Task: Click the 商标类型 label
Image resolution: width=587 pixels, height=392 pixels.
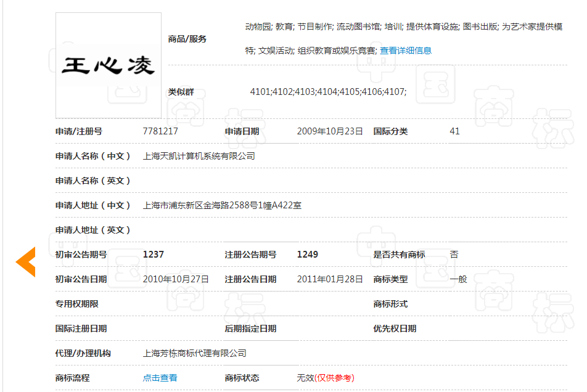Action: pyautogui.click(x=390, y=279)
